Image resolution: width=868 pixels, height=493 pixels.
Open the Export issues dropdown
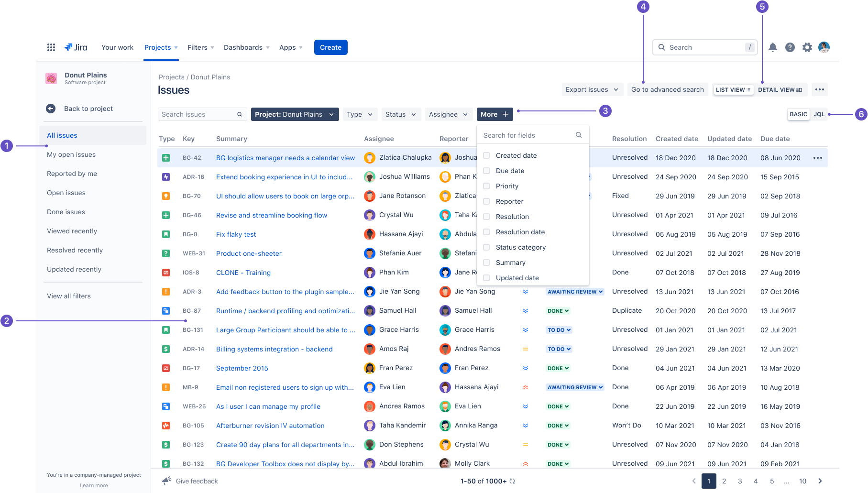click(592, 89)
